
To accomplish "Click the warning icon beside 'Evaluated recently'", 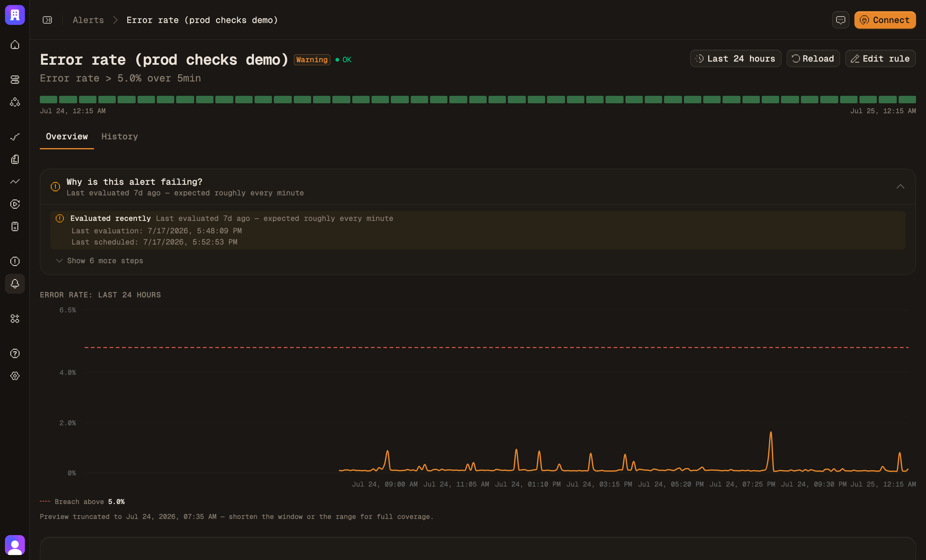I will (x=60, y=218).
